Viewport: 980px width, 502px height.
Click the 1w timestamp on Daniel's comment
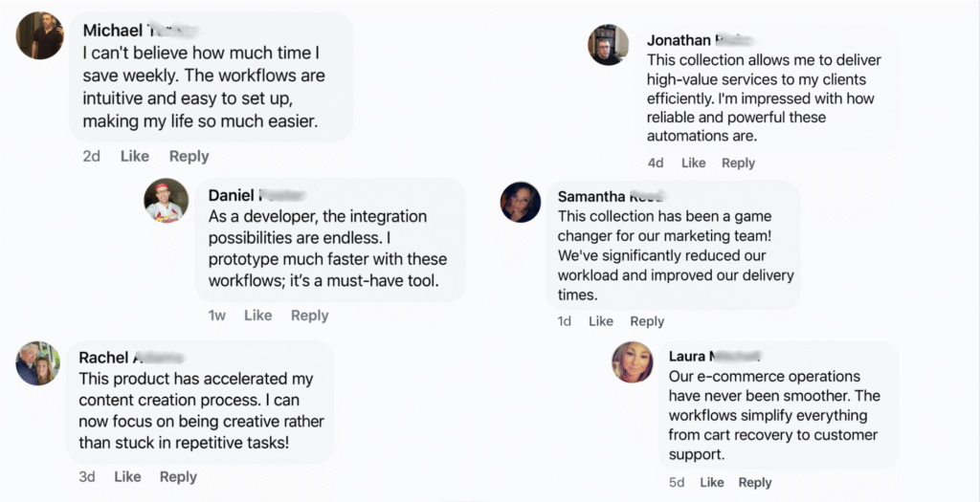(217, 315)
